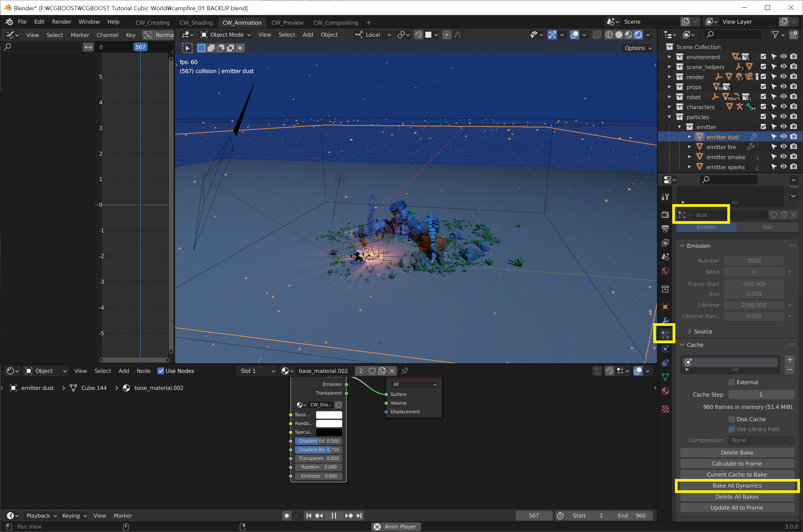Expand the characters collection

pos(669,107)
